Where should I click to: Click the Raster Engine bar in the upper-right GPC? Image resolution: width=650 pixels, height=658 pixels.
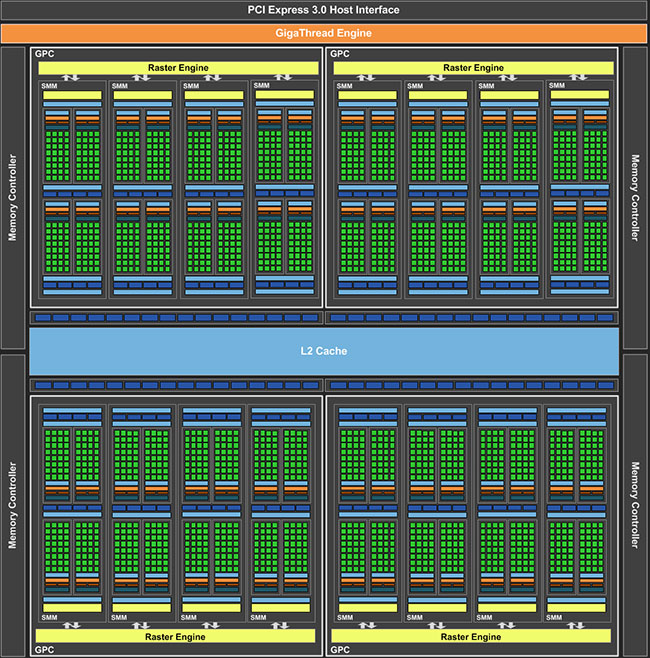(473, 68)
